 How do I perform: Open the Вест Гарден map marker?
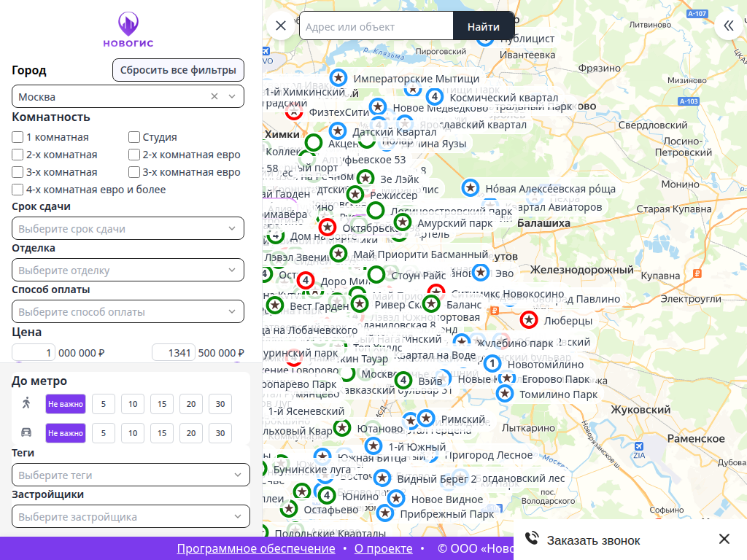(275, 306)
